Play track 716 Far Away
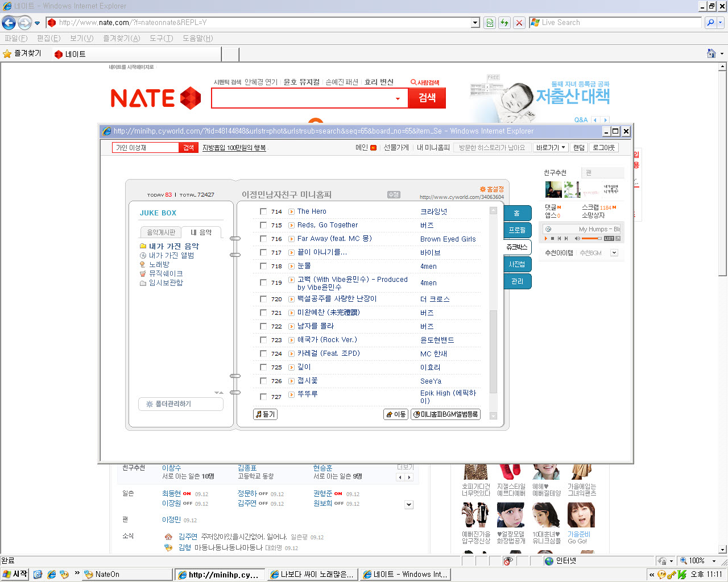 coord(291,239)
